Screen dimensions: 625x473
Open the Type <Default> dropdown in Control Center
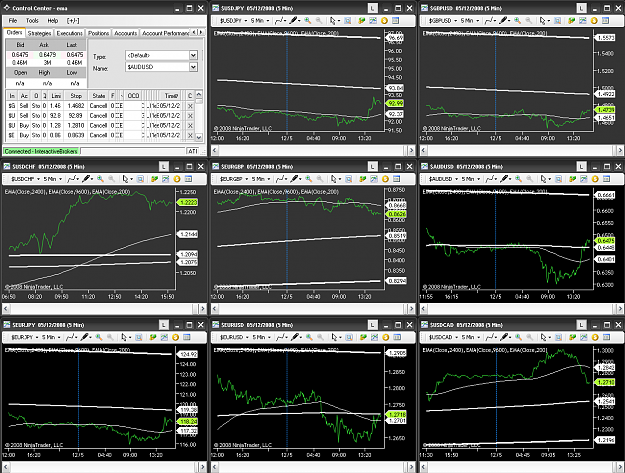click(193, 55)
